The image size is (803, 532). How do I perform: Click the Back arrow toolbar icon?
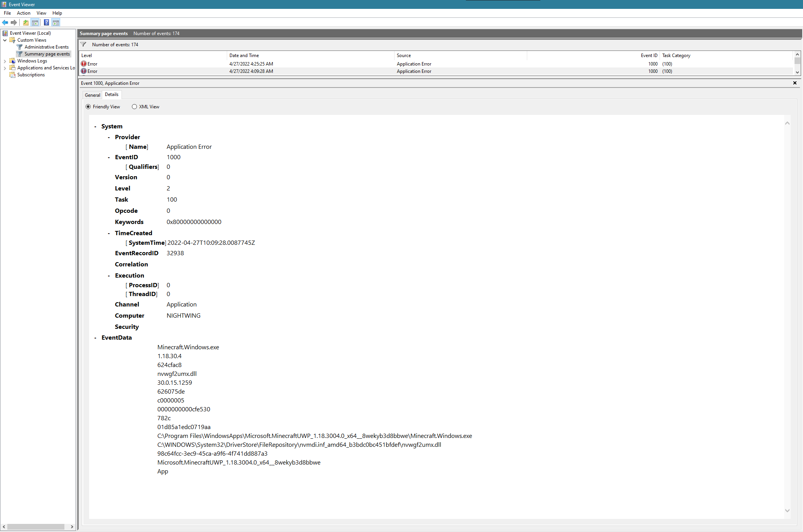pos(5,22)
